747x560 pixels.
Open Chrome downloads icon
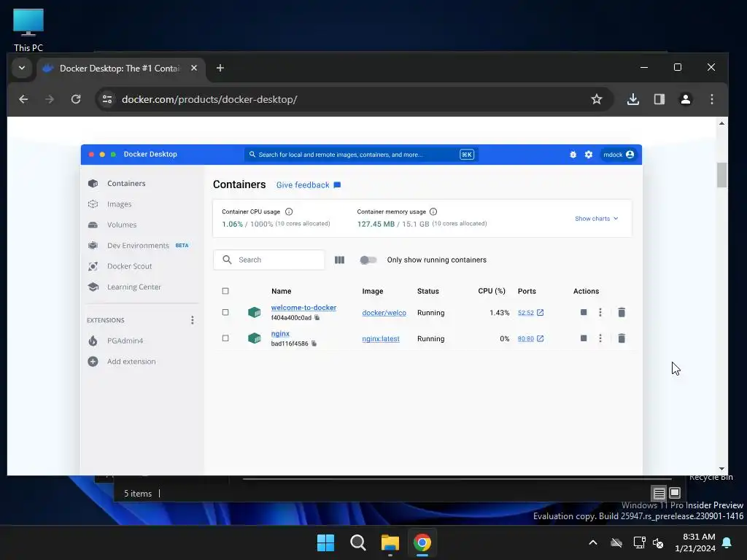pyautogui.click(x=632, y=99)
